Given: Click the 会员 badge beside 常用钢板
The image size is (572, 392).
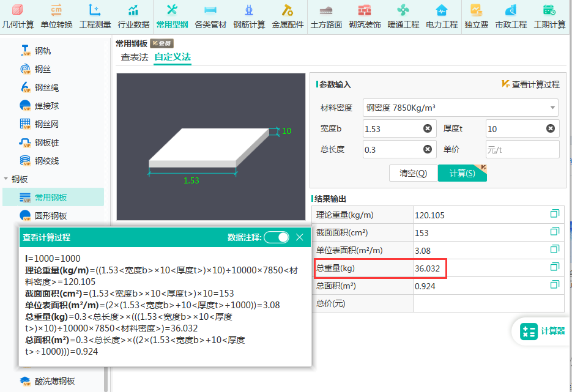Looking at the screenshot, I should pyautogui.click(x=162, y=43).
